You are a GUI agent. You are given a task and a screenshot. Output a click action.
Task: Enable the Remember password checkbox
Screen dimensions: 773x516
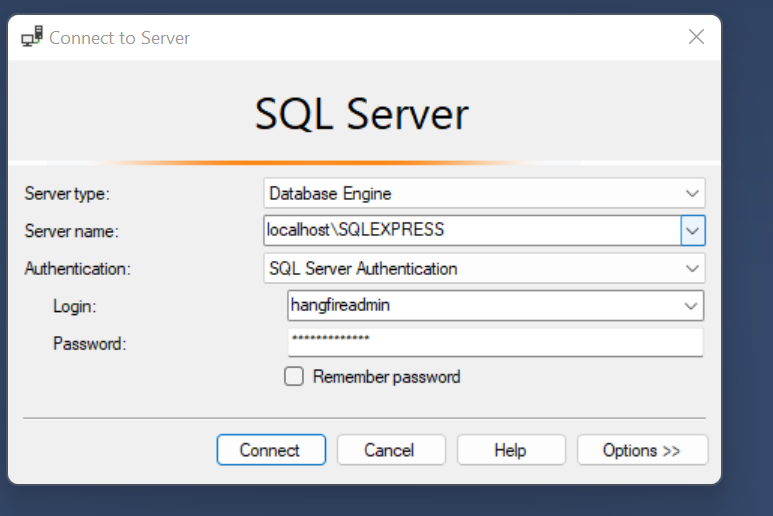pyautogui.click(x=294, y=377)
